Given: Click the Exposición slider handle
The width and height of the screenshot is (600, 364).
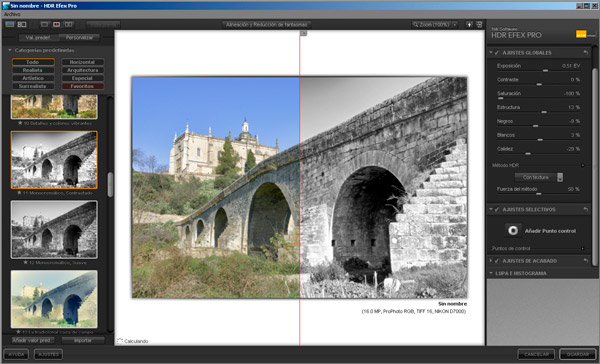Looking at the screenshot, I should click(x=545, y=71).
